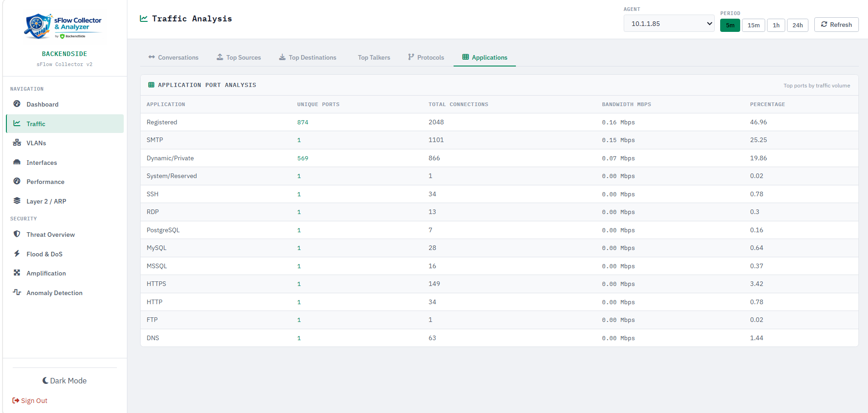Image resolution: width=868 pixels, height=413 pixels.
Task: Sign Out of the collector
Action: click(30, 400)
